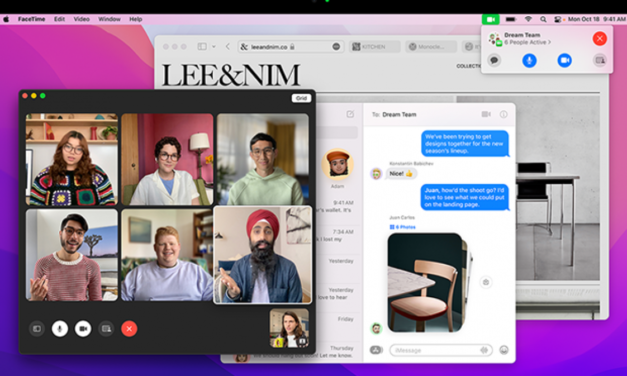Image resolution: width=627 pixels, height=376 pixels.
Task: Click Konstantin Babichev's avatar
Action: (x=376, y=174)
